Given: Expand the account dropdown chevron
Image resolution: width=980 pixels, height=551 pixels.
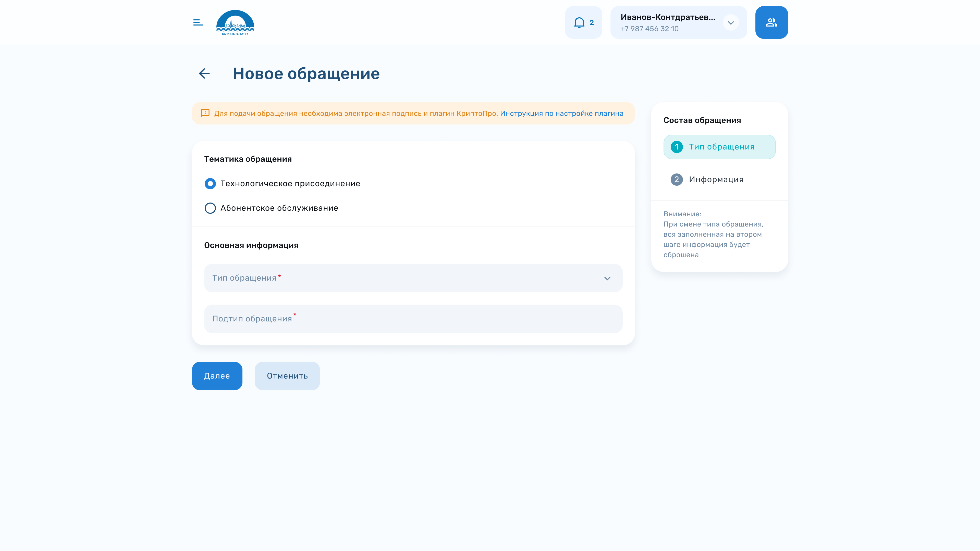Looking at the screenshot, I should click(731, 22).
